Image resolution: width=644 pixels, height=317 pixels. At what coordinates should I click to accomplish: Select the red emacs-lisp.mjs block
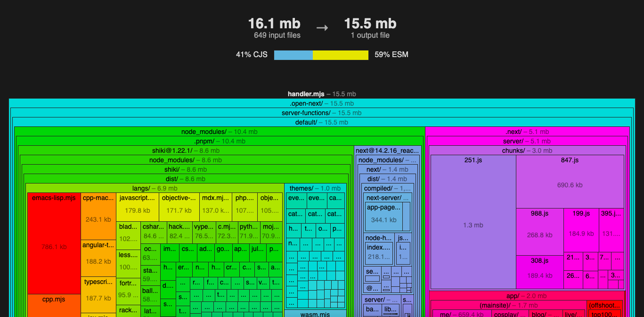click(54, 243)
